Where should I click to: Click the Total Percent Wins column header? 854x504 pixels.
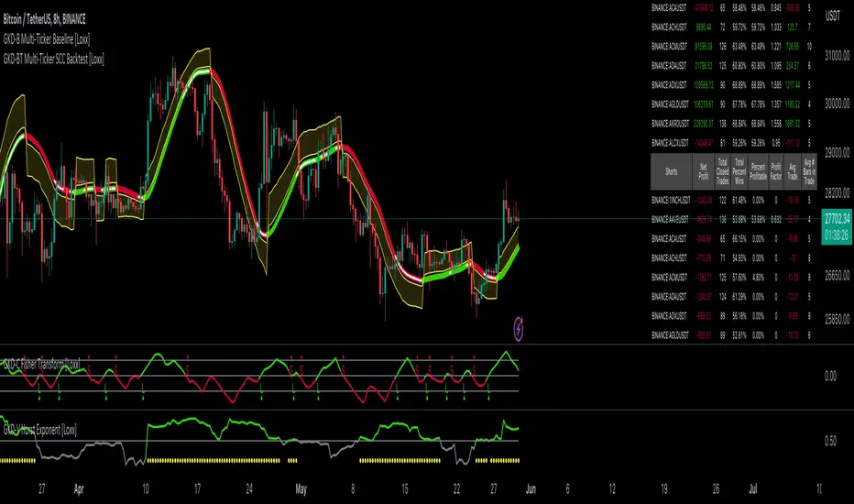pyautogui.click(x=739, y=171)
